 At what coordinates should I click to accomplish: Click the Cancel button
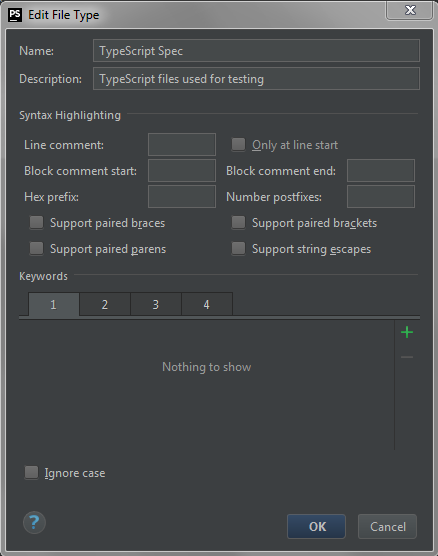(387, 527)
